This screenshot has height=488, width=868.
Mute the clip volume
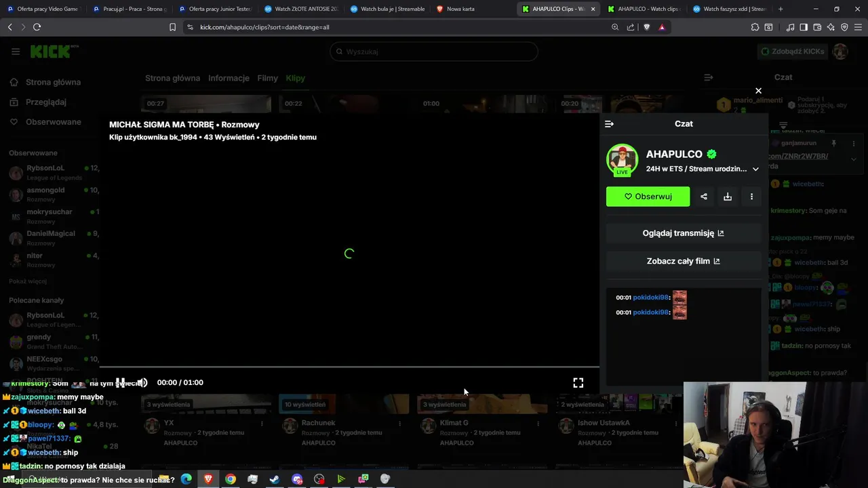pyautogui.click(x=142, y=383)
